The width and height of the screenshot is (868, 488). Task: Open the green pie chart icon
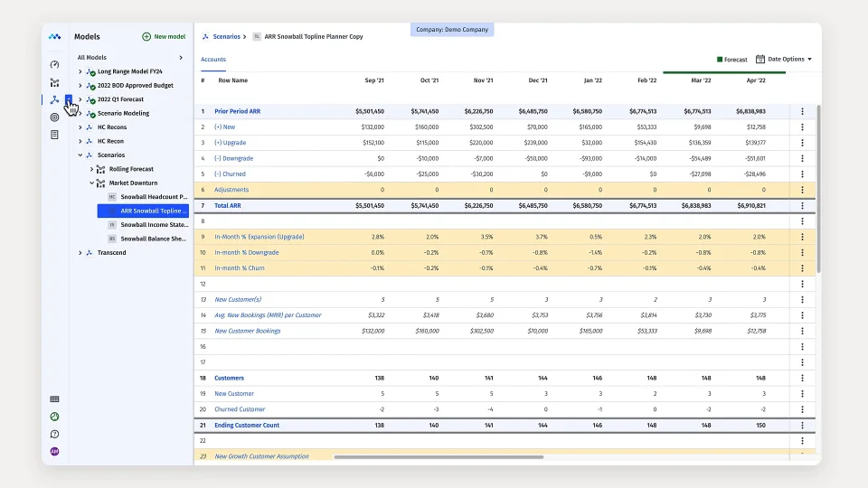pos(54,417)
